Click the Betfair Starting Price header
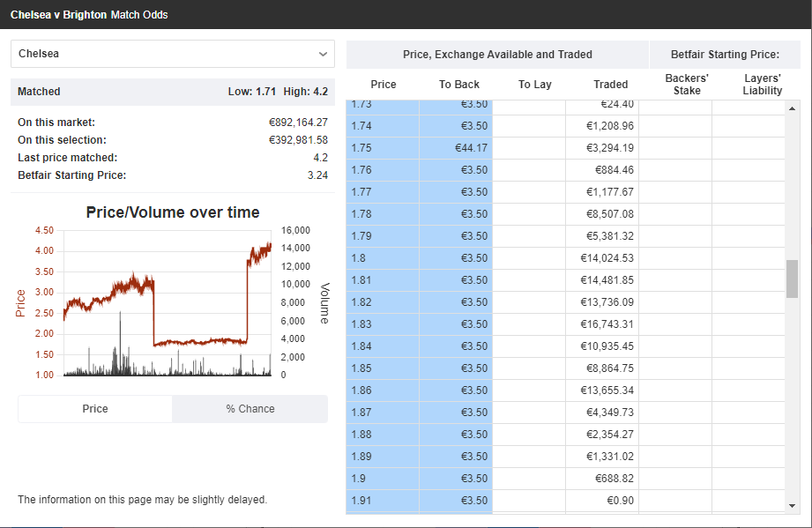The image size is (812, 528). tap(725, 55)
